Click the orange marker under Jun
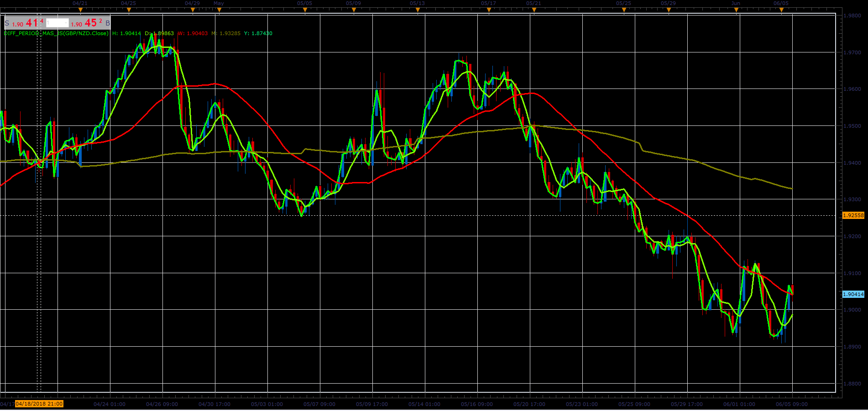 pos(736,10)
